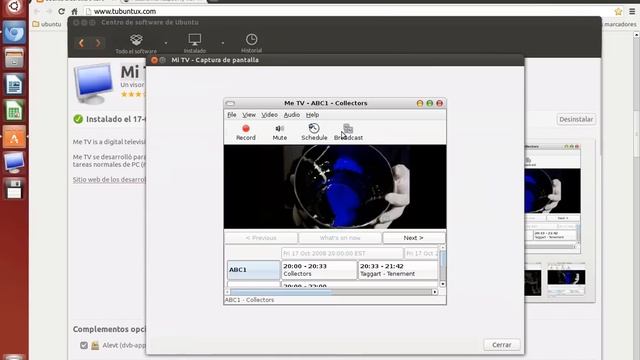
Task: Open the marcadores bookmarks folder
Action: pyautogui.click(x=620, y=24)
